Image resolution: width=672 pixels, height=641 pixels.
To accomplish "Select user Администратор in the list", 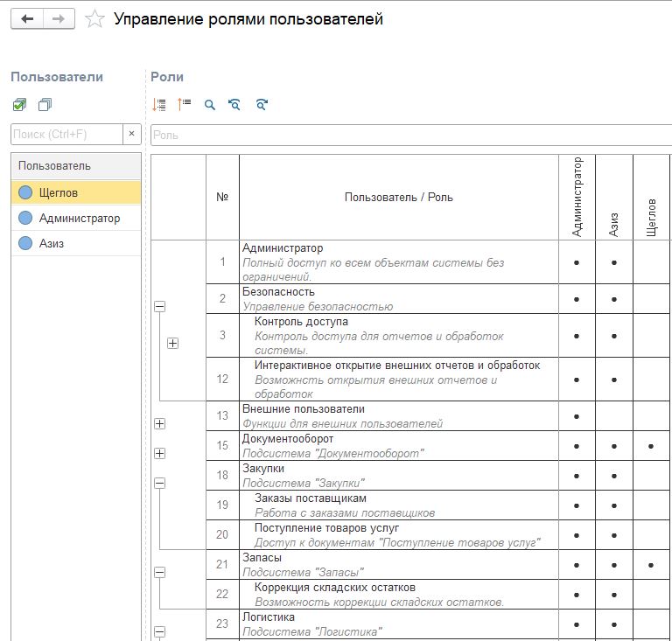I will 76,219.
